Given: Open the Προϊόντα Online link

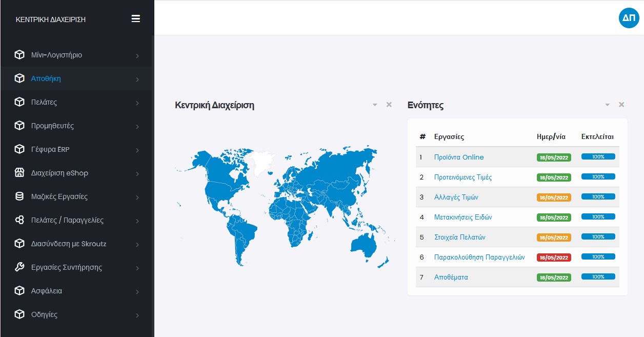Looking at the screenshot, I should click(x=459, y=157).
